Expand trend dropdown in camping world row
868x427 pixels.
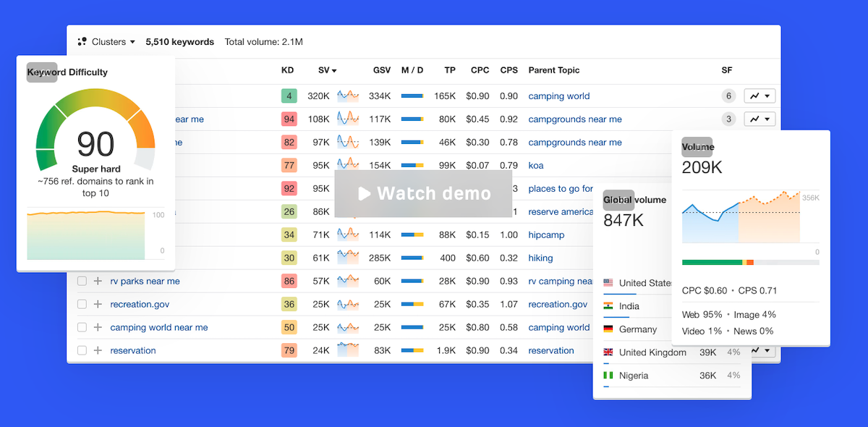click(759, 96)
